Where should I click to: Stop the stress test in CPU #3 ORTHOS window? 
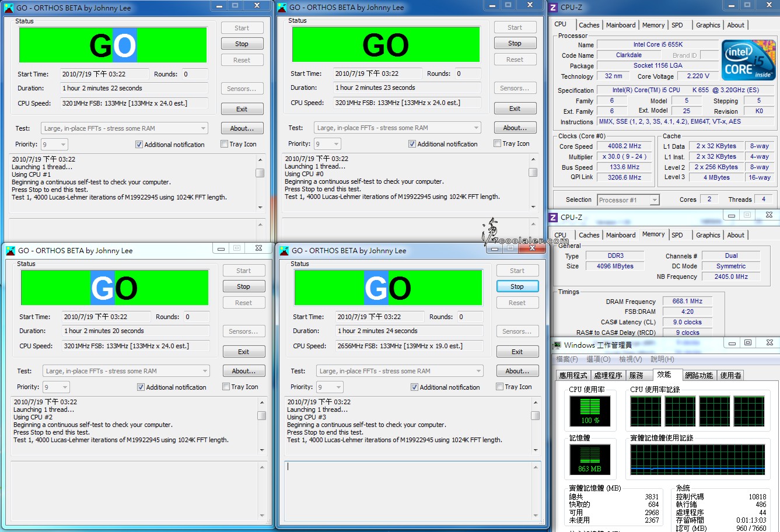click(517, 286)
